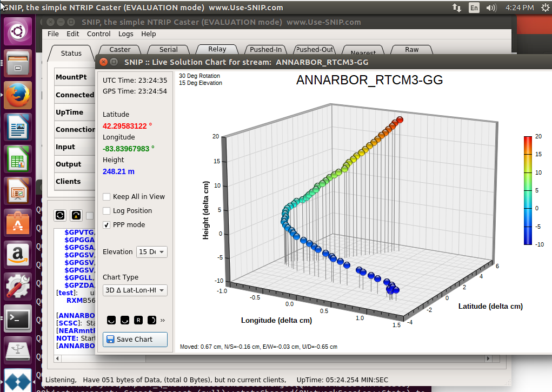
Task: Click the Save Chart button
Action: [135, 340]
